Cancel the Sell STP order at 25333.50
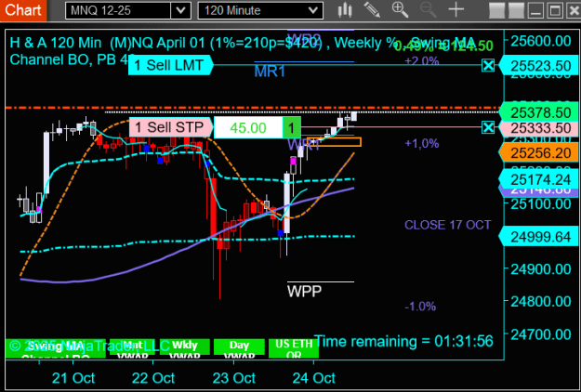The width and height of the screenshot is (581, 392). [488, 127]
